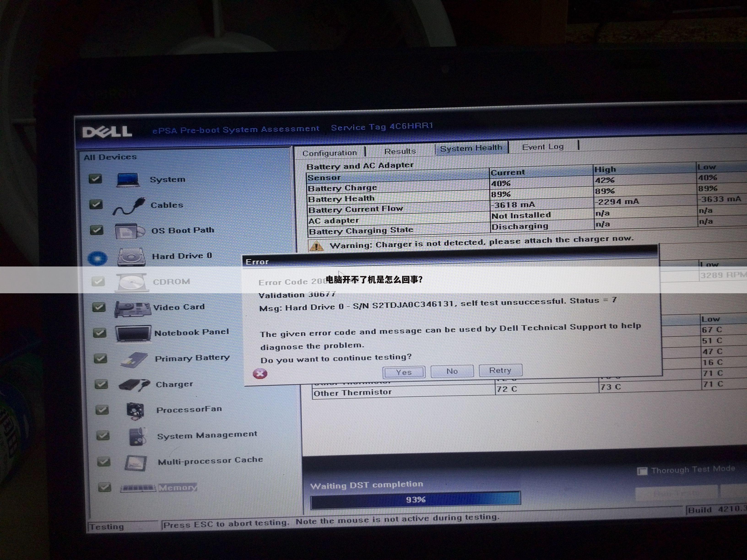Uncheck the System device checkbox
The width and height of the screenshot is (747, 560).
coord(95,179)
